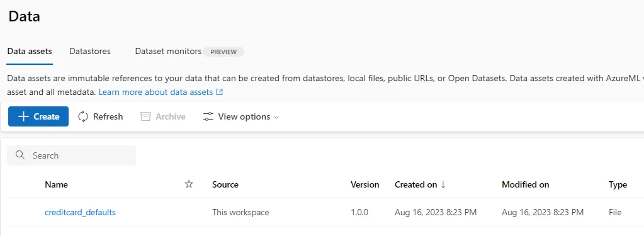
Task: Click the This workspace source cell
Action: tap(240, 212)
